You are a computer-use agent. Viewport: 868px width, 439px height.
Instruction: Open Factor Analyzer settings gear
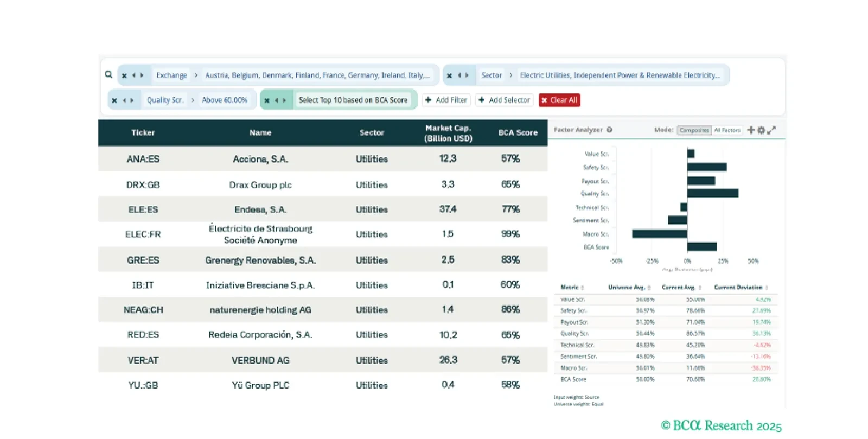tap(761, 130)
